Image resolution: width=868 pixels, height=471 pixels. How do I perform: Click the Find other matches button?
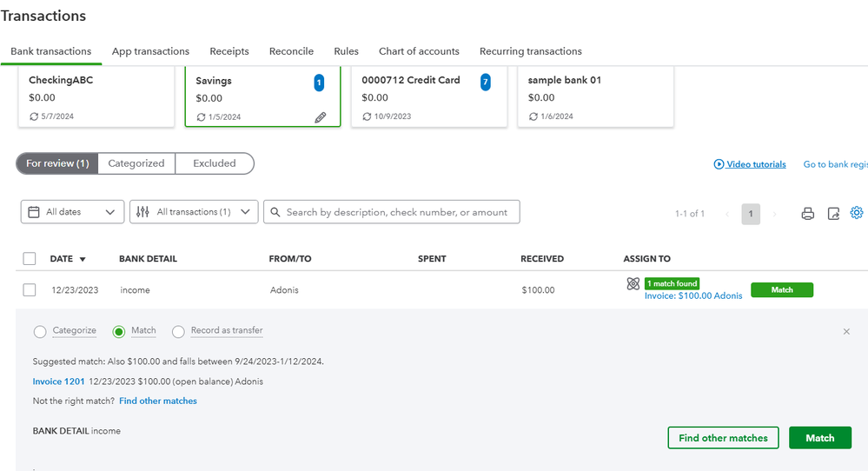pos(723,438)
